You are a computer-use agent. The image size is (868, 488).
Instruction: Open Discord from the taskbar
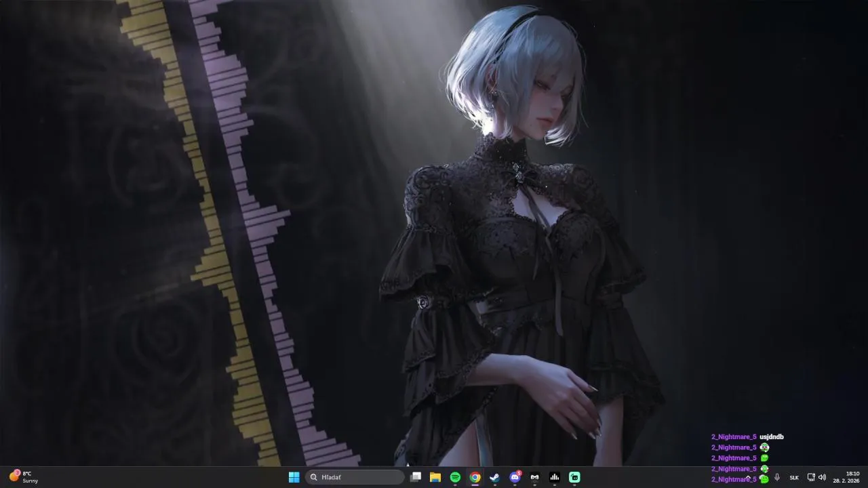pyautogui.click(x=515, y=477)
